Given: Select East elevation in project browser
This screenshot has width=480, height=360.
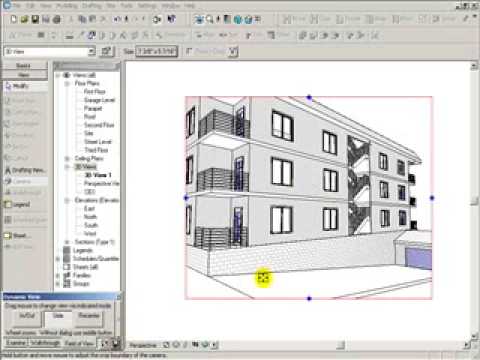Looking at the screenshot, I should coord(89,209).
